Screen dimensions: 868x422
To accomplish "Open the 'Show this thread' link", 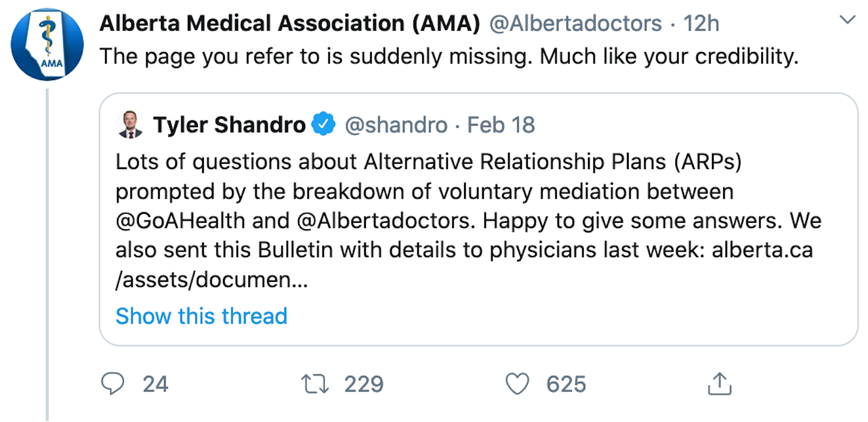I will [201, 316].
